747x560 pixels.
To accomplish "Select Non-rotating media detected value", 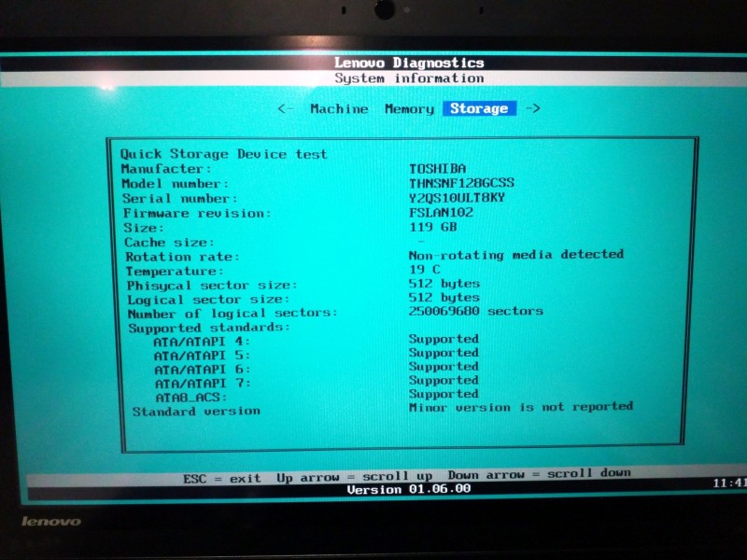I will 516,255.
